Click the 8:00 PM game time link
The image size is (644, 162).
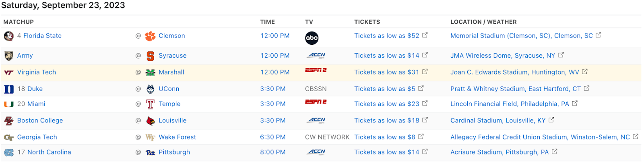pyautogui.click(x=272, y=152)
